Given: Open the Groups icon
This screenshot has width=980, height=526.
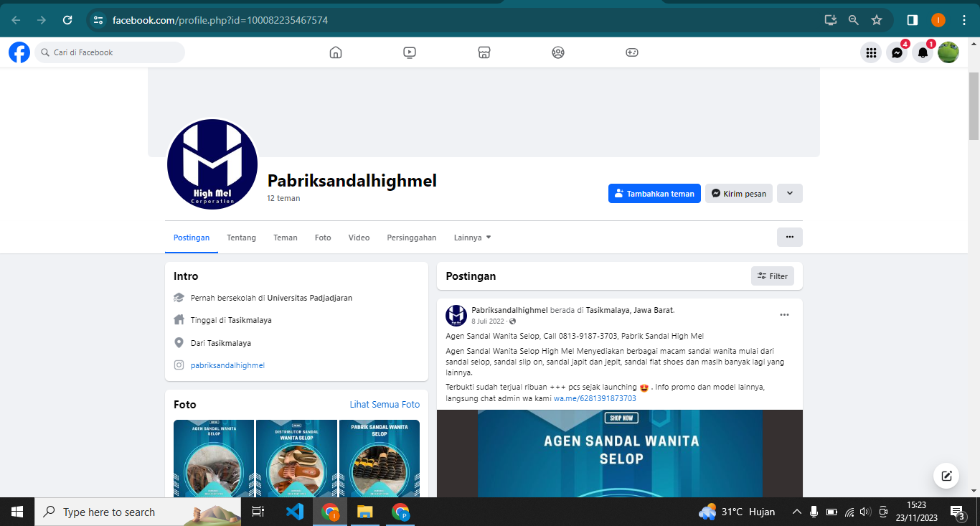Looking at the screenshot, I should [558, 52].
